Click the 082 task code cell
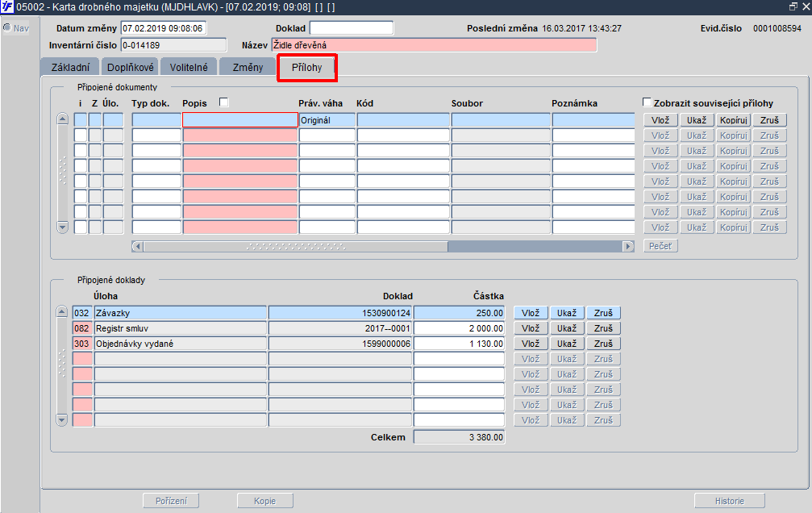 point(82,328)
